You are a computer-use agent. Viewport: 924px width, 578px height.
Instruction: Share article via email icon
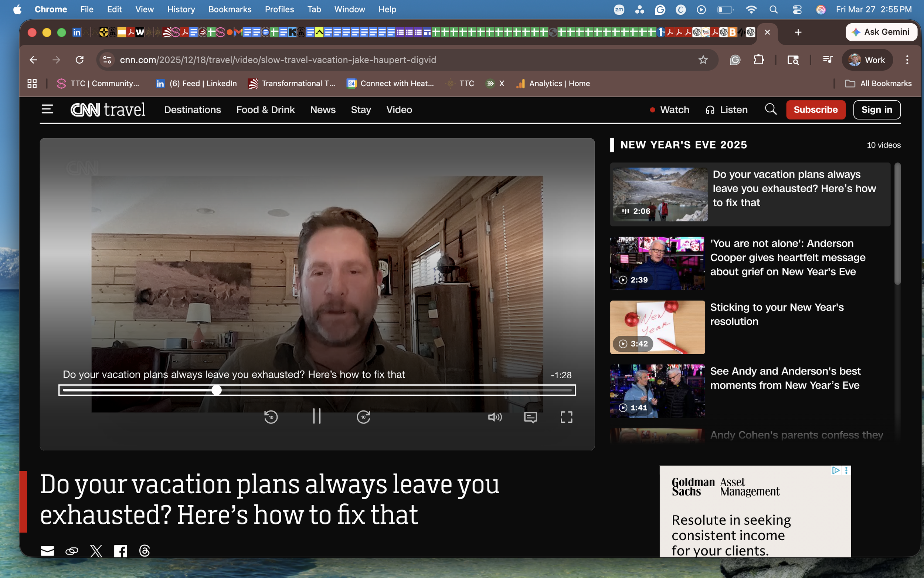47,551
